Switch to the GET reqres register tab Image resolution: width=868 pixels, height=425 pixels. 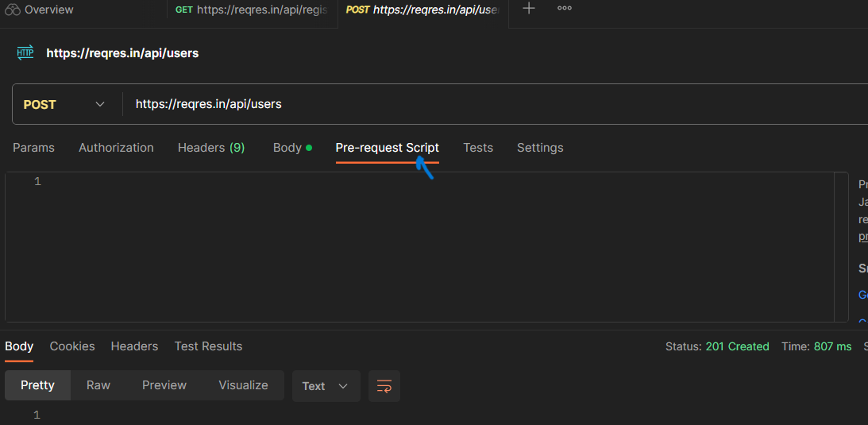pyautogui.click(x=253, y=10)
